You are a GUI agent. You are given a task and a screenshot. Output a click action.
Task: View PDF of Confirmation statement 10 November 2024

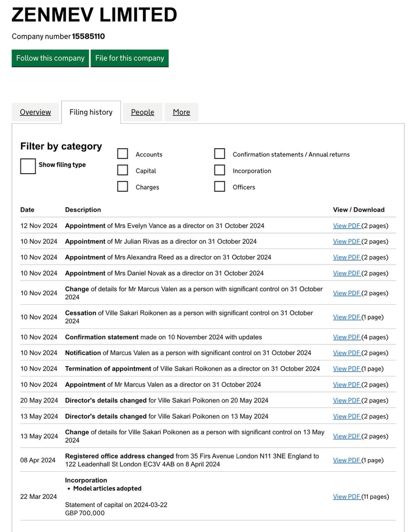click(x=347, y=337)
